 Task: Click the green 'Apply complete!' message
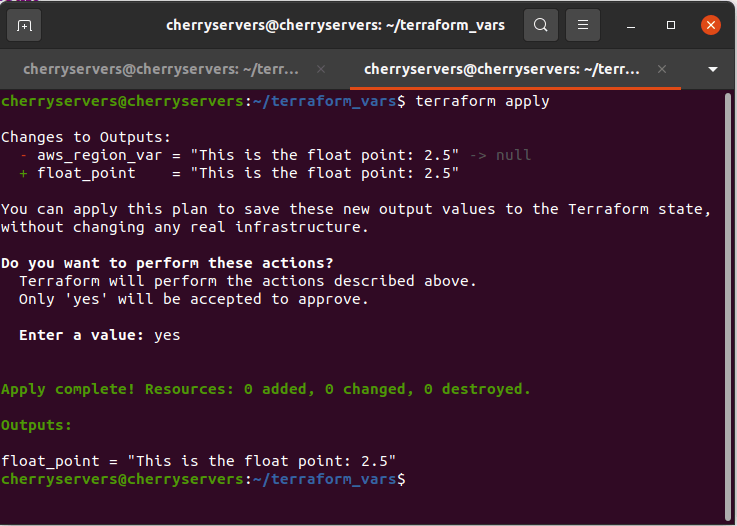pyautogui.click(x=266, y=389)
